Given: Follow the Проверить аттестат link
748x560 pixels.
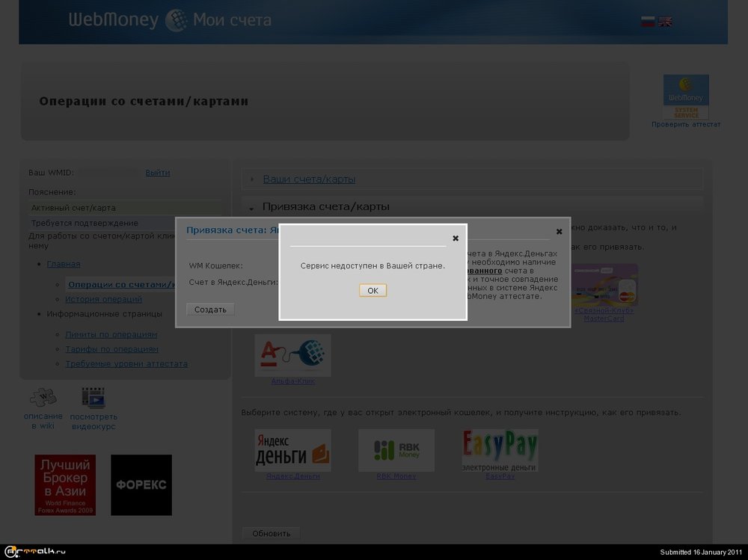Looking at the screenshot, I should tap(686, 125).
